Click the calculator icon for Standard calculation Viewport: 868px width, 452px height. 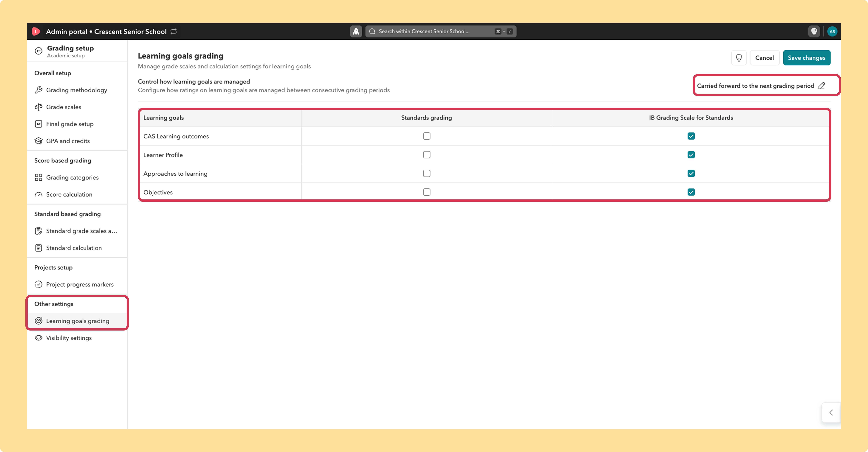pyautogui.click(x=38, y=248)
